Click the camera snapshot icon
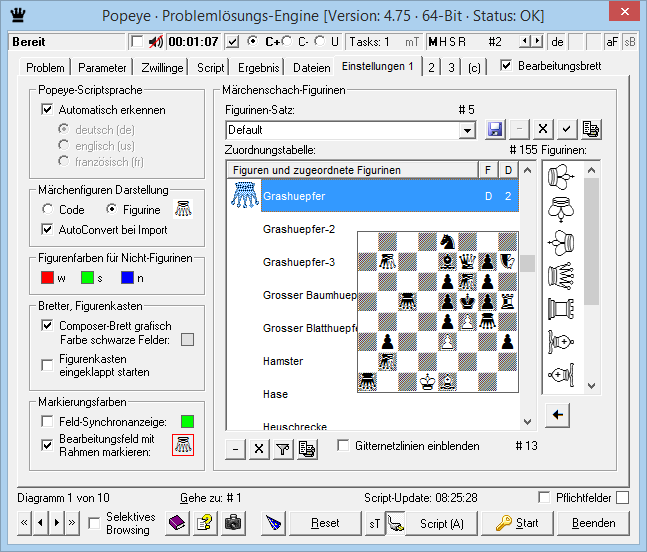The image size is (647, 552). (x=233, y=523)
